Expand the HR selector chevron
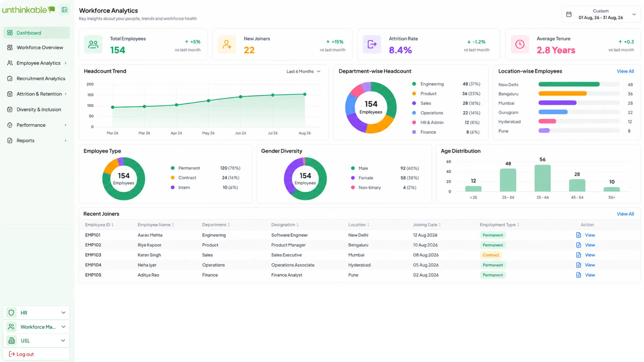Viewport: 644px width, 362px height. point(63,313)
